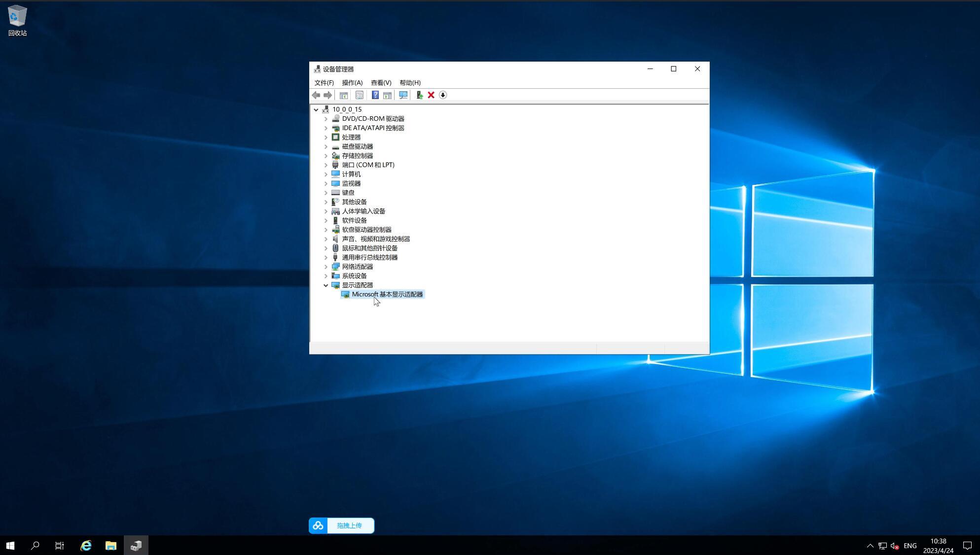Click the 网络适配器 category icon

[335, 267]
